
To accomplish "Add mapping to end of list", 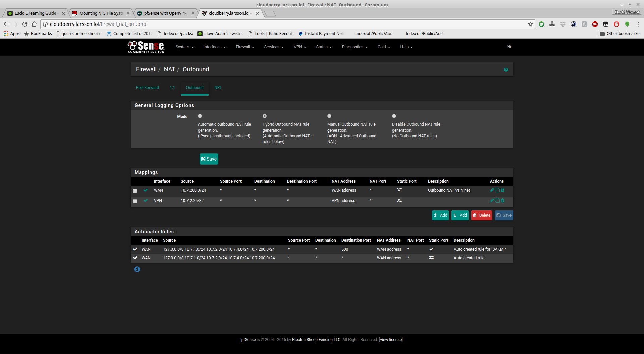I will [x=460, y=215].
